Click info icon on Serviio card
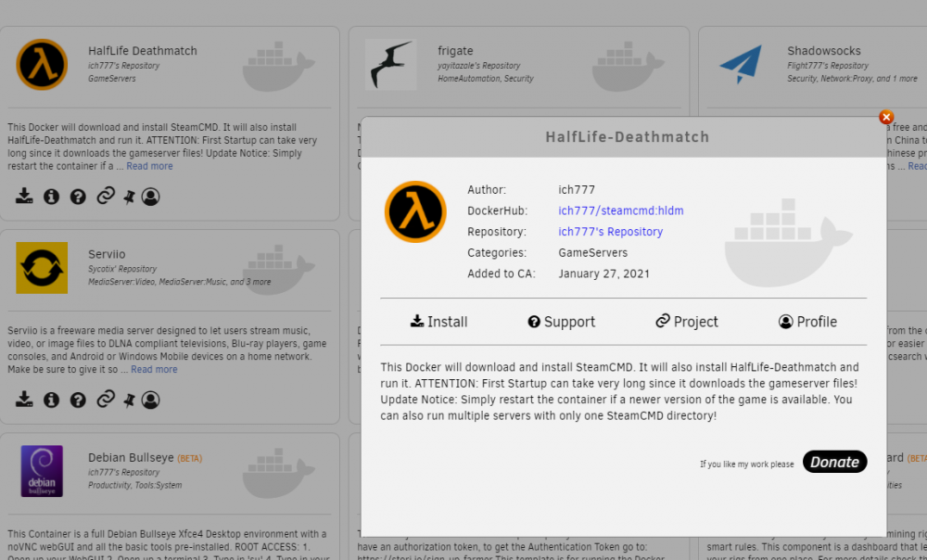Viewport: 927px width, 560px height. pos(51,400)
